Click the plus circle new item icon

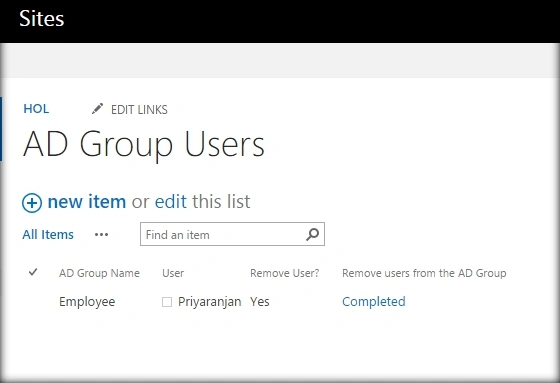point(32,203)
